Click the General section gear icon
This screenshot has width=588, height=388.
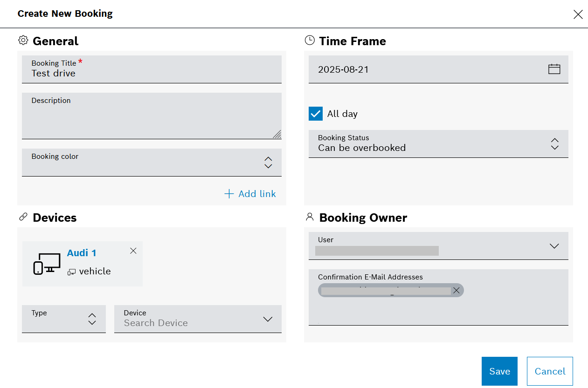[23, 41]
